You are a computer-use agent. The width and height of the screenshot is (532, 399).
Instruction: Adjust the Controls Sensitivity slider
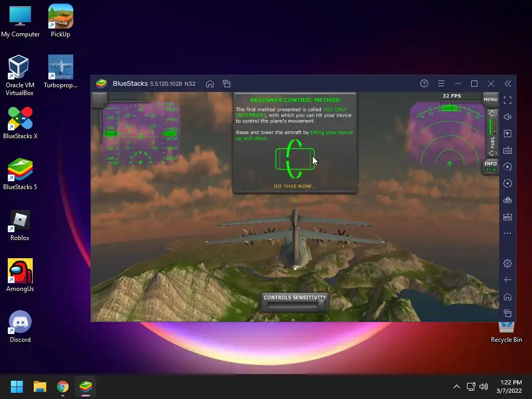point(295,305)
